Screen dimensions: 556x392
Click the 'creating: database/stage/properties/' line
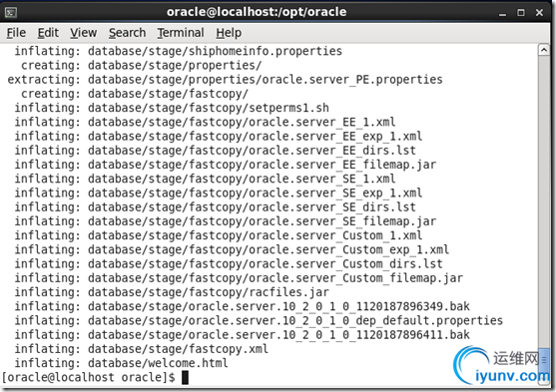pyautogui.click(x=141, y=65)
